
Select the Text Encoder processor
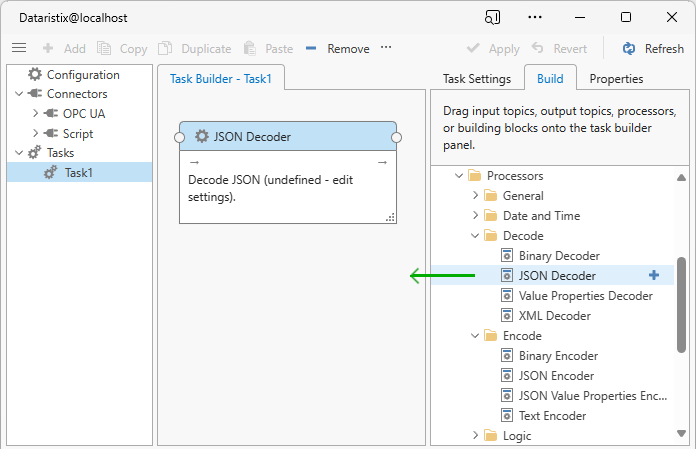(x=552, y=416)
